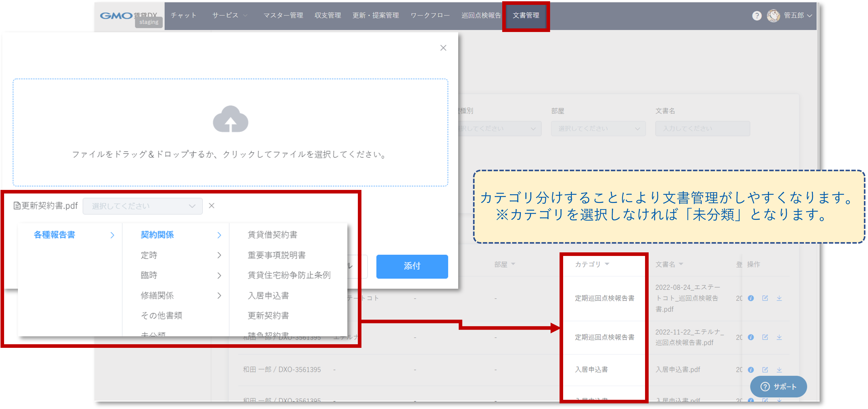Screen dimensions: 868x409
Task: Select 賃貸借契約書 from category list
Action: tap(272, 235)
